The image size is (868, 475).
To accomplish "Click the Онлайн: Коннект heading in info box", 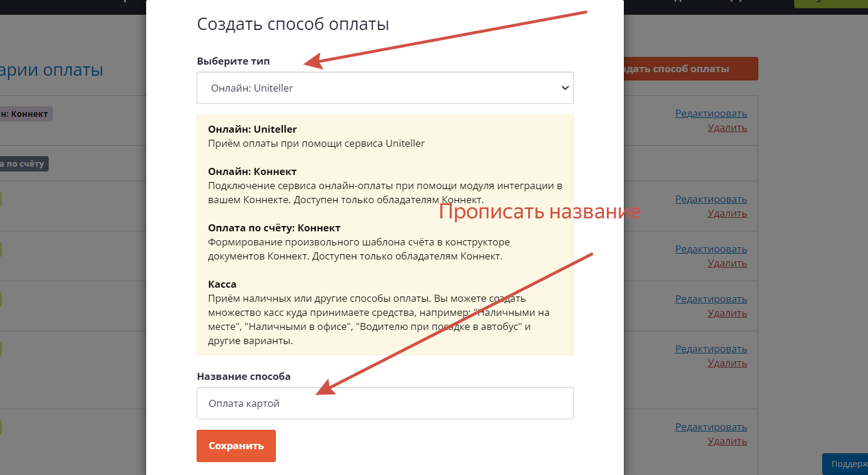I will [252, 171].
